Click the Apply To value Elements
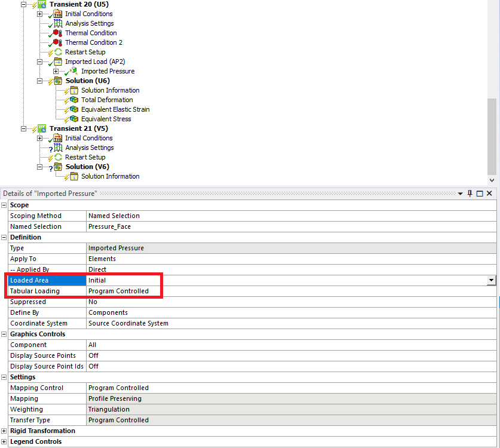 [291, 259]
